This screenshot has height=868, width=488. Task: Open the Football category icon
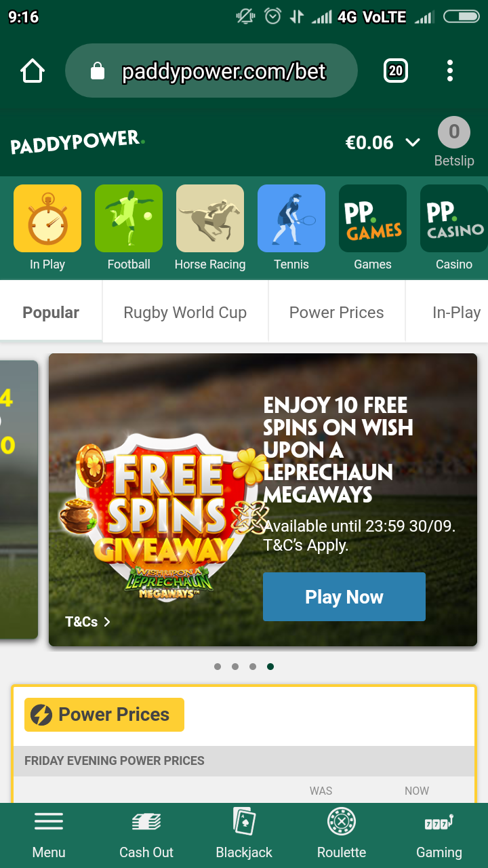[129, 218]
